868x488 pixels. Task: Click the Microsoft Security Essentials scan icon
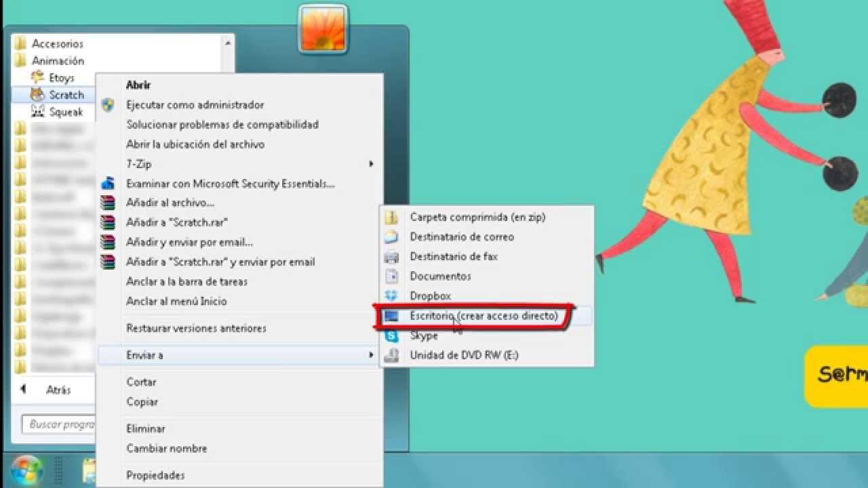(108, 184)
